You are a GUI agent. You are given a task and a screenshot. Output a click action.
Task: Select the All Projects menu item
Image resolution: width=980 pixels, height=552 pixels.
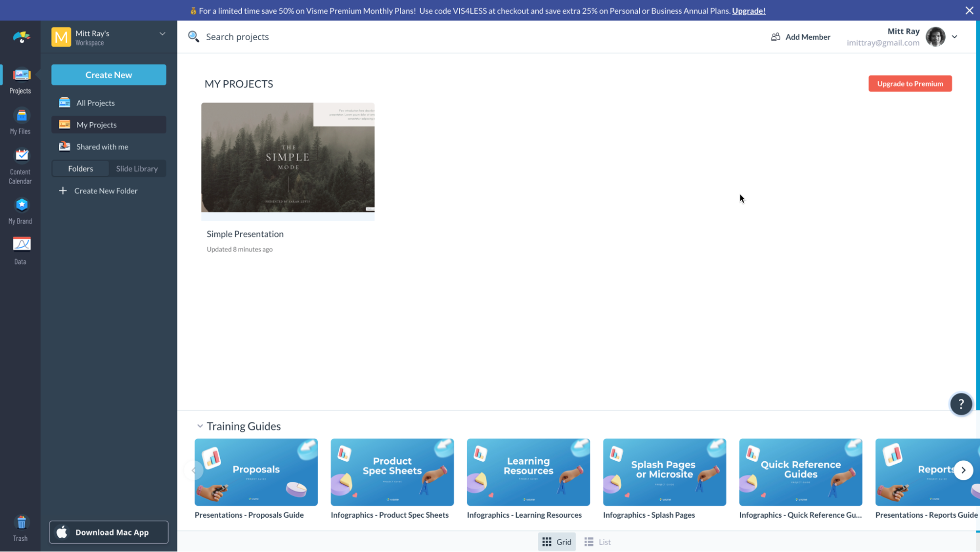point(95,103)
